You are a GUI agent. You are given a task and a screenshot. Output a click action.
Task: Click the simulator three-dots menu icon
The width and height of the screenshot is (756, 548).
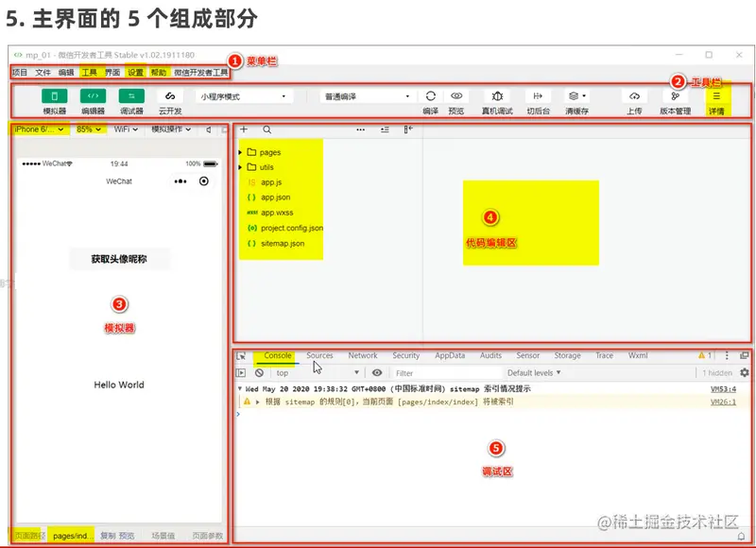[x=180, y=181]
